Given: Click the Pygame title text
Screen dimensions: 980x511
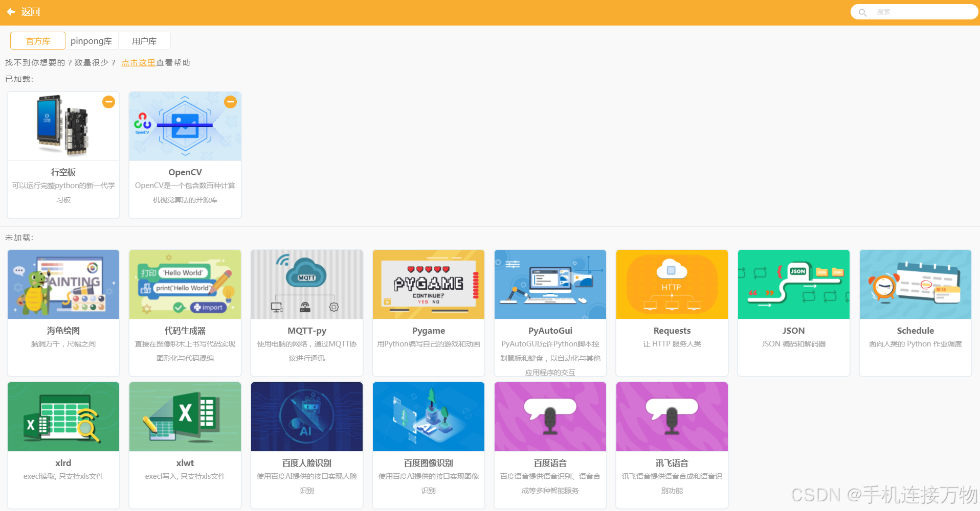Looking at the screenshot, I should click(x=429, y=331).
